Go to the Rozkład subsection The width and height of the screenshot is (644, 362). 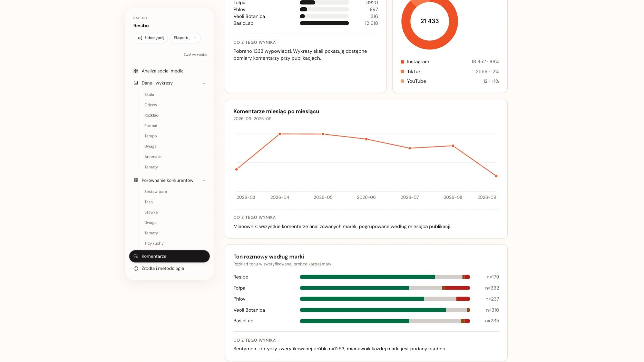click(x=151, y=115)
